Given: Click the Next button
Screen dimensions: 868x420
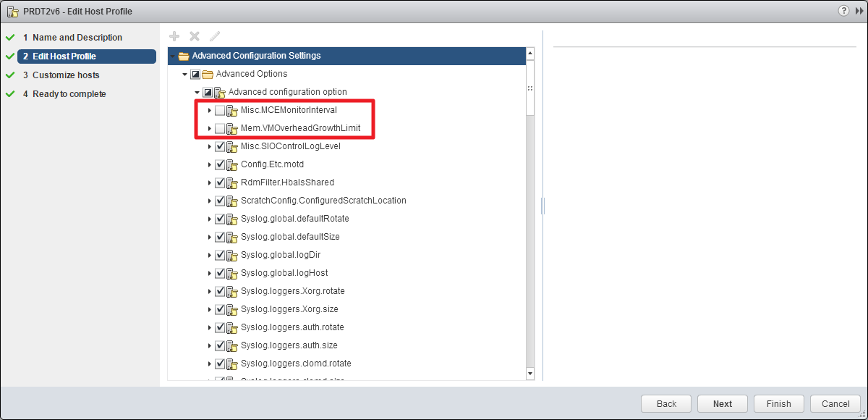Looking at the screenshot, I should 722,404.
